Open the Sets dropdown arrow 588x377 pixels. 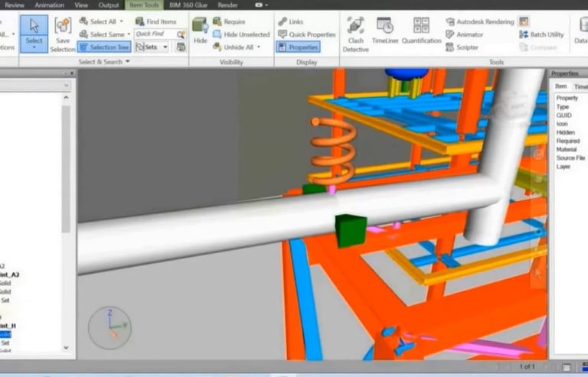[x=165, y=47]
